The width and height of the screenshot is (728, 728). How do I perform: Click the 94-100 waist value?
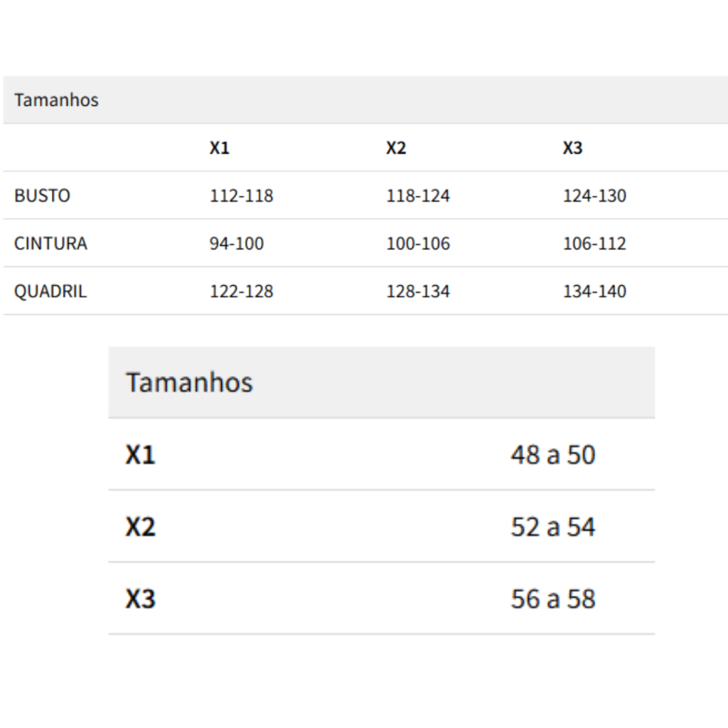click(x=237, y=243)
